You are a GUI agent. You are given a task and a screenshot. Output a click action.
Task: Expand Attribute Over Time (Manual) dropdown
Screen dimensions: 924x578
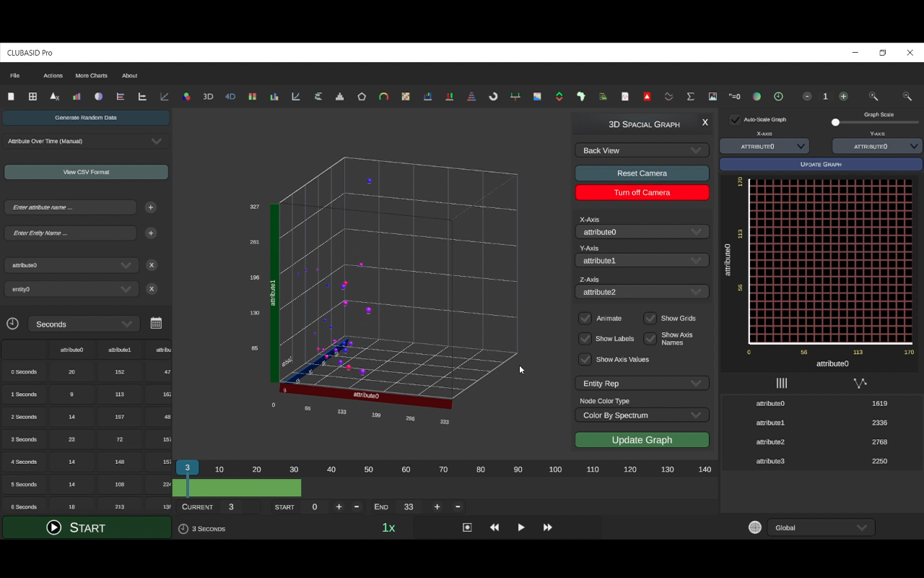click(x=86, y=142)
